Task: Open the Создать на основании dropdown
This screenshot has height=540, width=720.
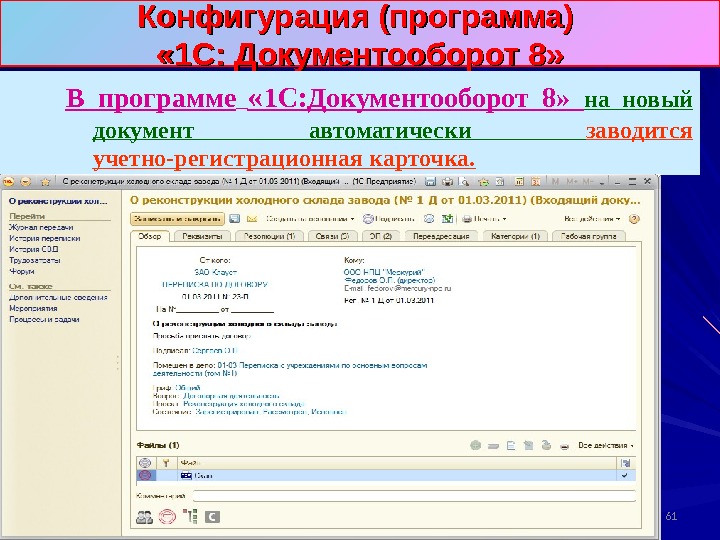Action: click(x=310, y=219)
